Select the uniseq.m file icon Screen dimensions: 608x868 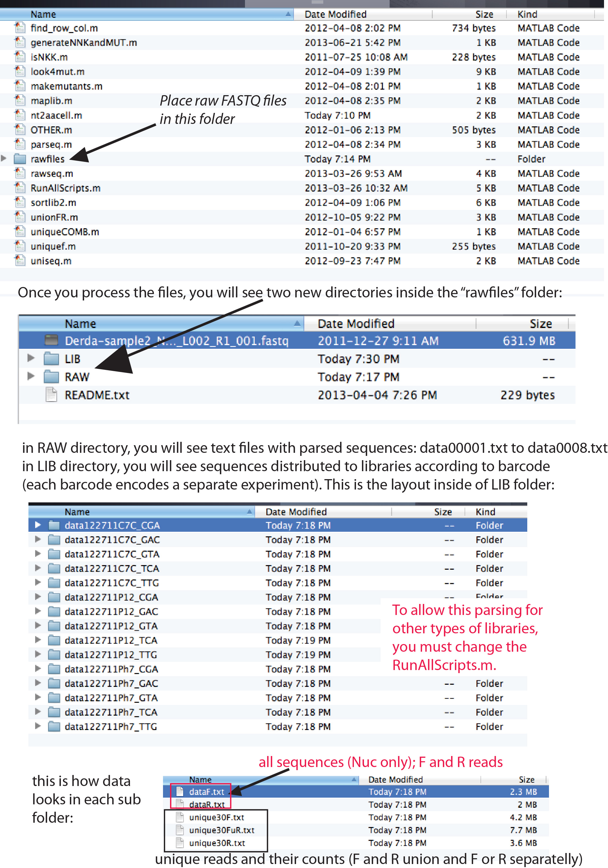tap(20, 260)
